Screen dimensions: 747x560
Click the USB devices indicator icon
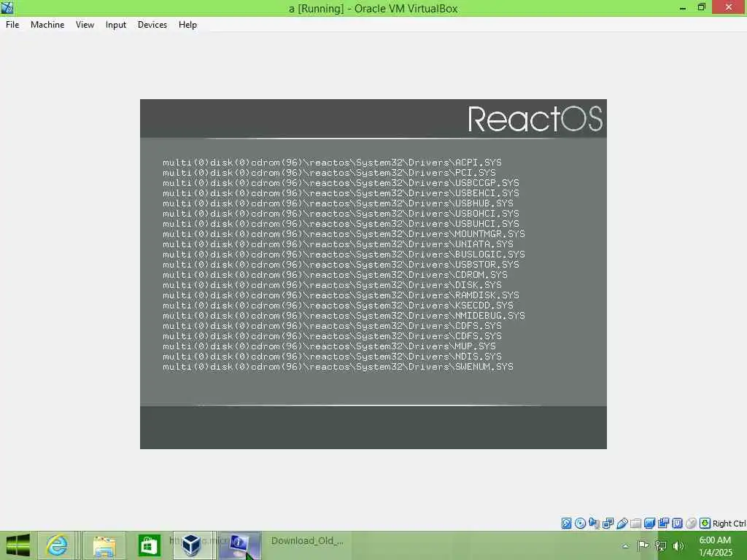622,524
